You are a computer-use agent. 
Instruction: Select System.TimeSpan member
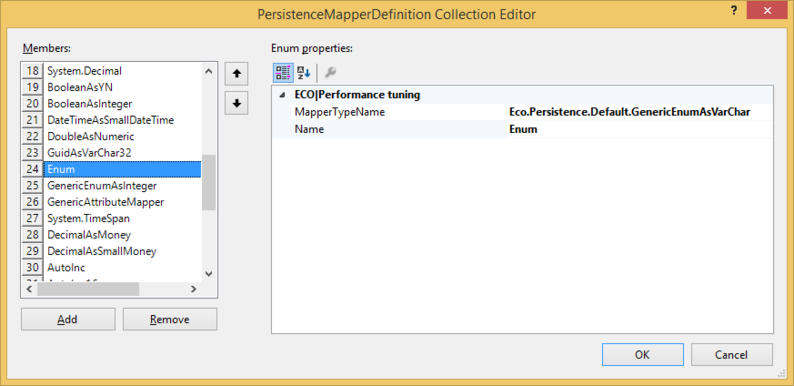coord(122,218)
